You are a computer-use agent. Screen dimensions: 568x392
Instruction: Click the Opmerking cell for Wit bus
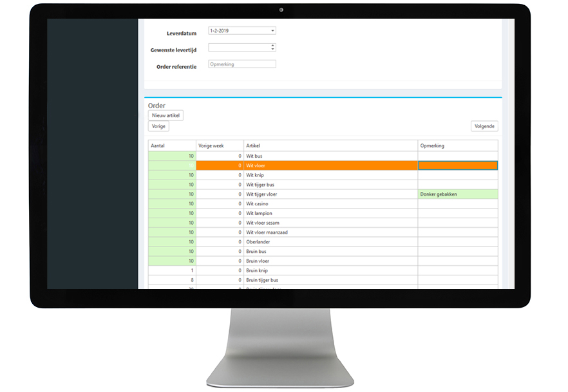[x=458, y=156]
